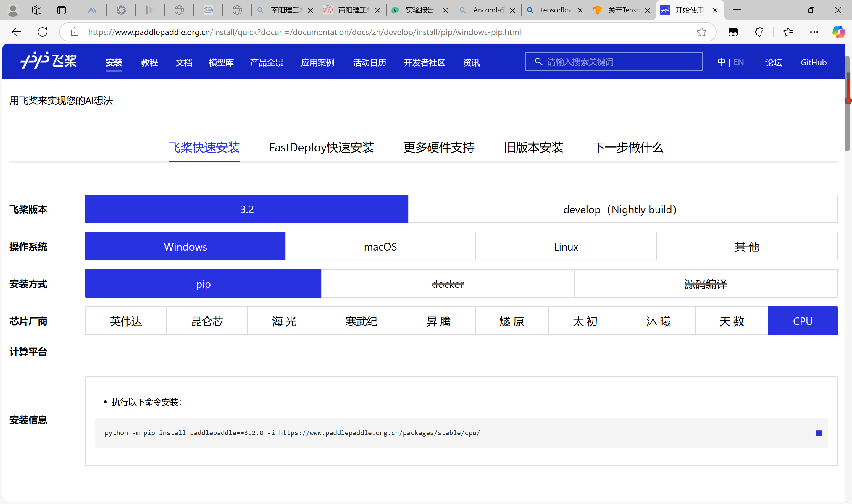
Task: Select the 下一步做什么 tab
Action: pos(628,147)
